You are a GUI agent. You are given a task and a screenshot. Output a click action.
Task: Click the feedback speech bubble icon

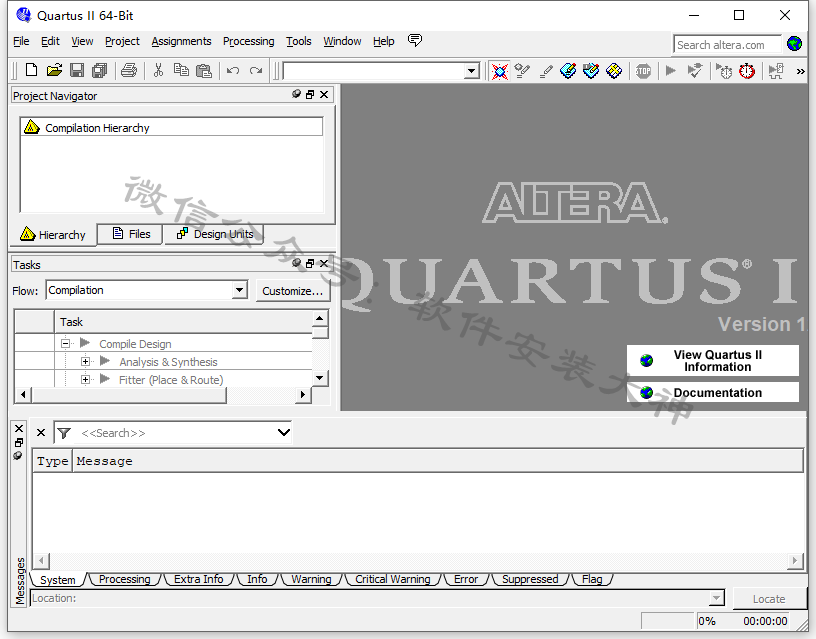coord(415,40)
